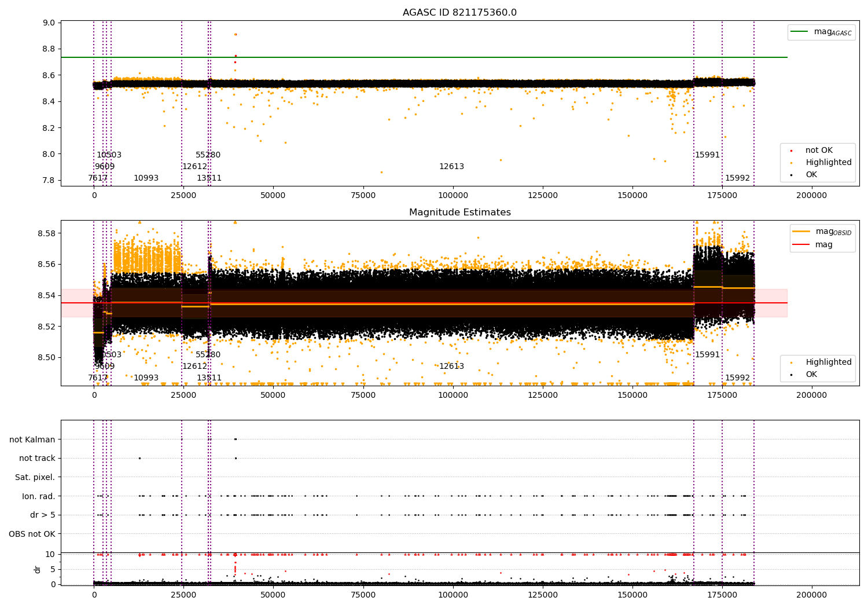Select OBSID label 13511 in Magnitude Estimates plot

click(209, 378)
